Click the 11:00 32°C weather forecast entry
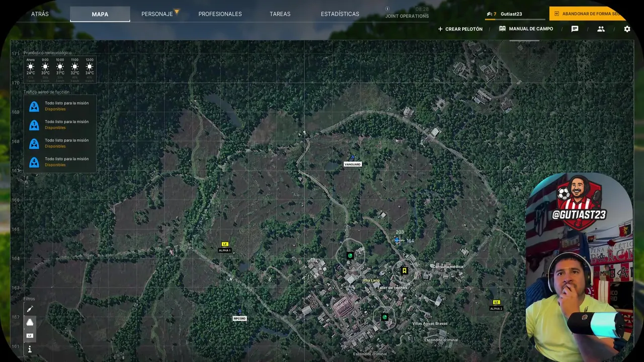This screenshot has width=644, height=362. point(74,69)
